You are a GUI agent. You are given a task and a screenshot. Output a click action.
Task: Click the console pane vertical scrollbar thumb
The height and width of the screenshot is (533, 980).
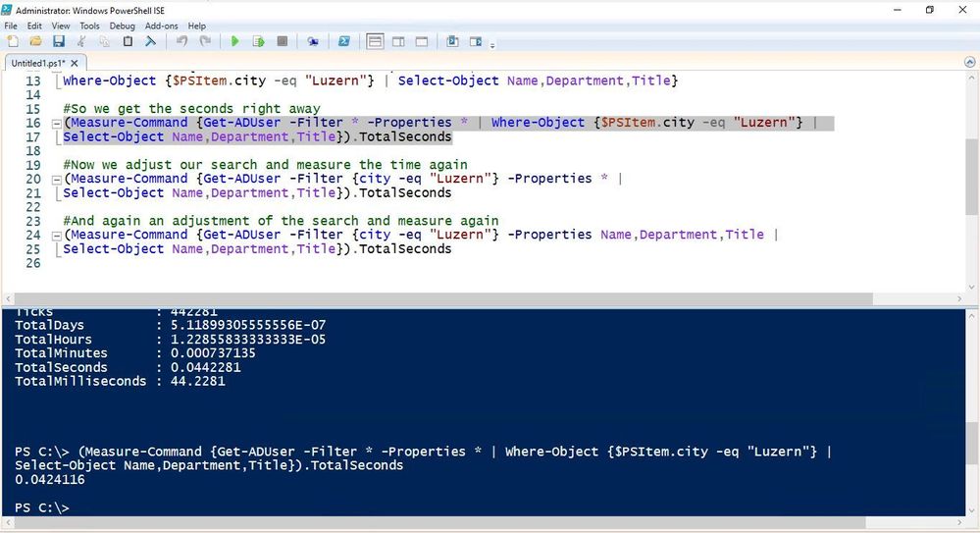click(x=972, y=443)
